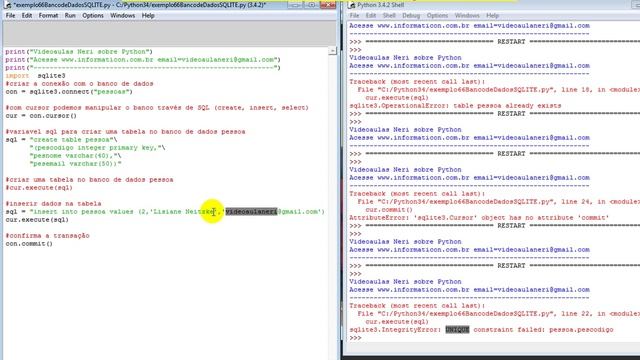
Task: Open the Edit menu in Python Shell
Action: pos(371,16)
